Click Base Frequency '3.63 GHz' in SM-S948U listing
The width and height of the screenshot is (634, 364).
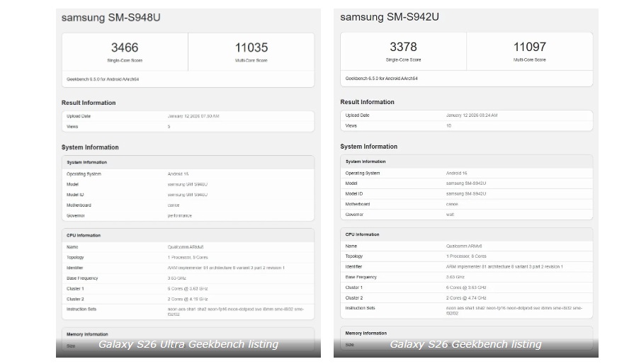click(176, 279)
